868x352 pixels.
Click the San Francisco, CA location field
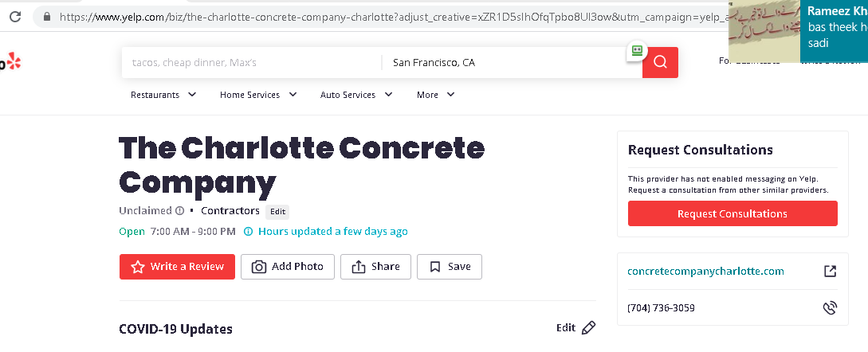[502, 62]
